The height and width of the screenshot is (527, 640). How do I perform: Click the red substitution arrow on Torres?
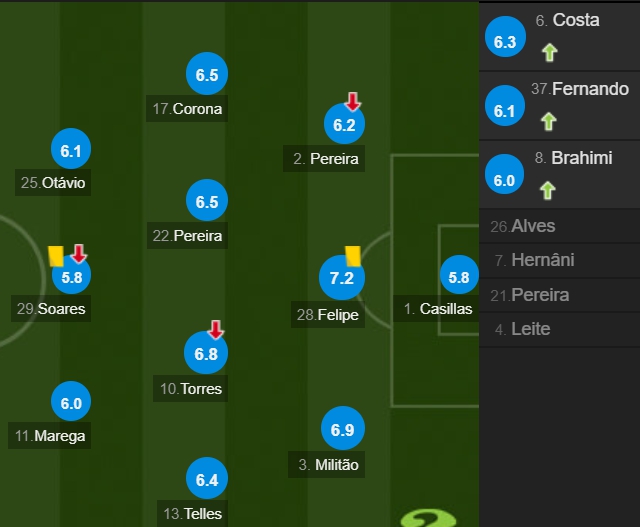tap(216, 330)
